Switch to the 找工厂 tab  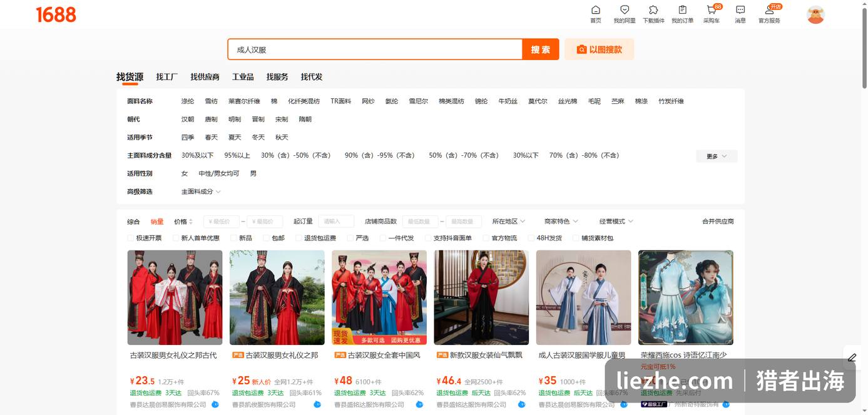tap(167, 77)
